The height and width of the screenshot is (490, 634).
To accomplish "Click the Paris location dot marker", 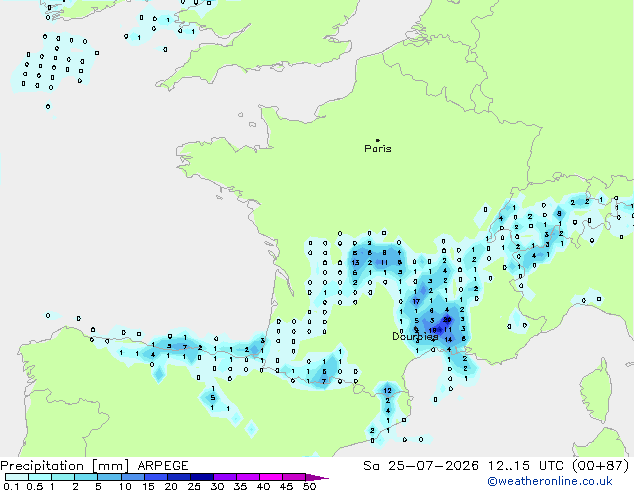I will pyautogui.click(x=378, y=140).
